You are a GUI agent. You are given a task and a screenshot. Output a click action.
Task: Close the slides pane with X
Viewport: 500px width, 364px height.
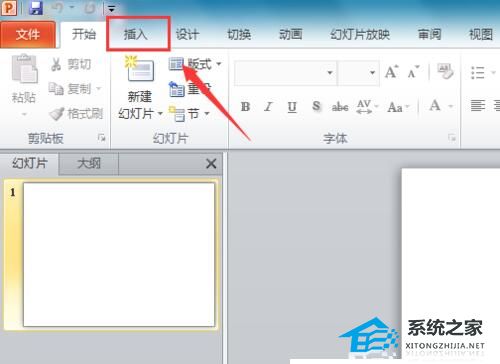coord(211,164)
